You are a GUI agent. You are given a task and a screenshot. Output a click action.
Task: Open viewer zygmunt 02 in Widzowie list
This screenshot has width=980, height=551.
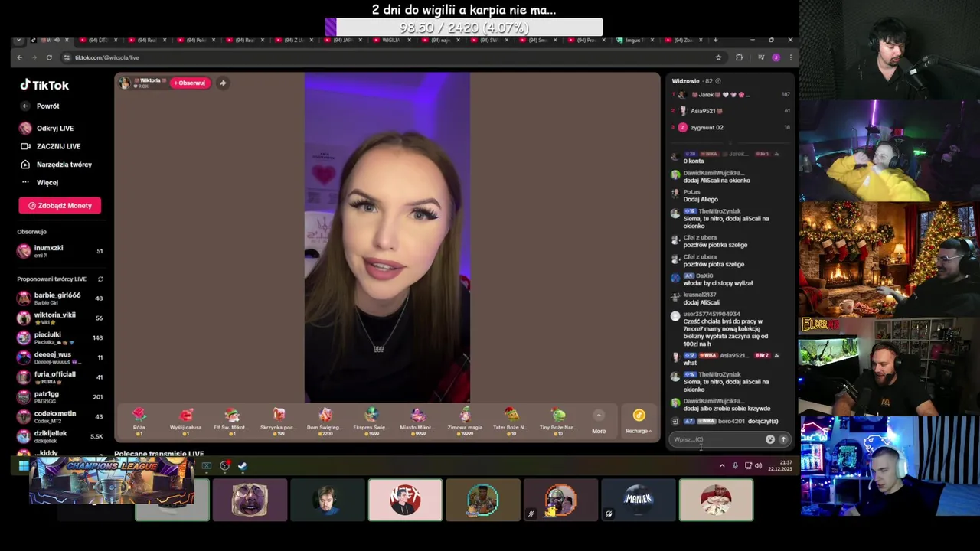(x=730, y=128)
